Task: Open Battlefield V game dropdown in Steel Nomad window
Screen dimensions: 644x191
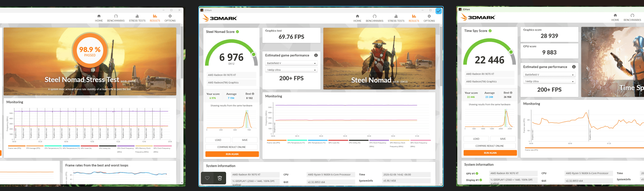Action: coord(291,63)
